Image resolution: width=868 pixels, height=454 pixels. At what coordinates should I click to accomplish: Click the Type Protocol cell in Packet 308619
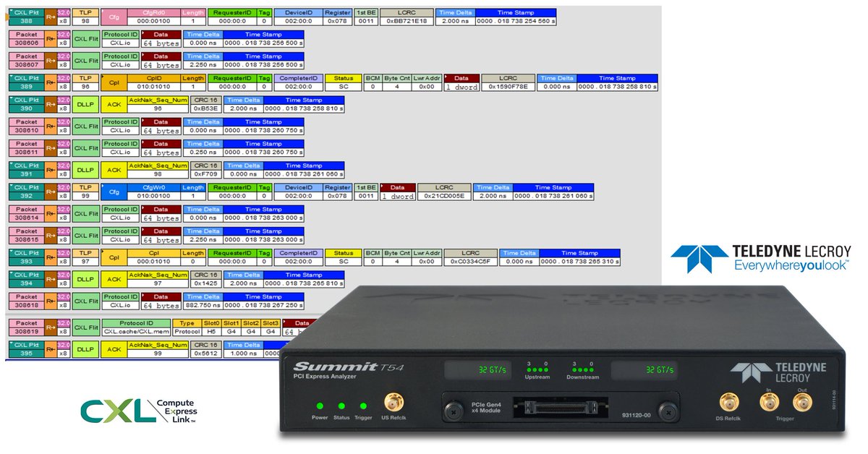click(x=187, y=327)
